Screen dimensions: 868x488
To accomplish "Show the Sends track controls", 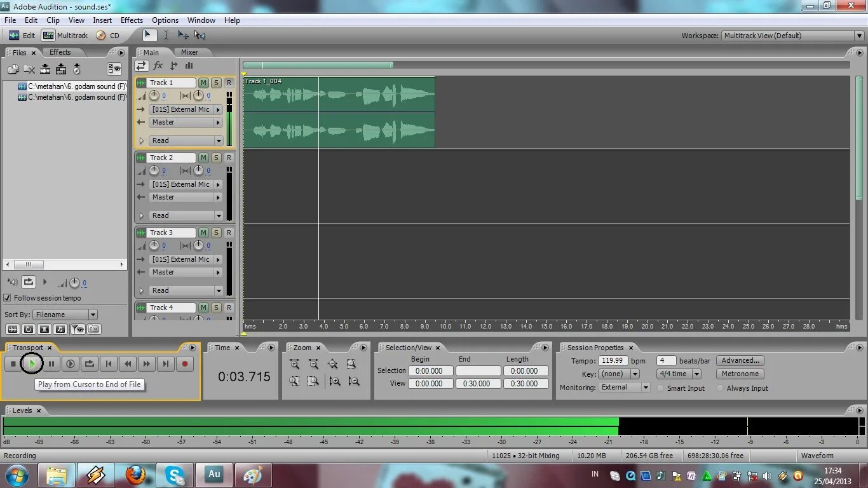I will click(173, 65).
